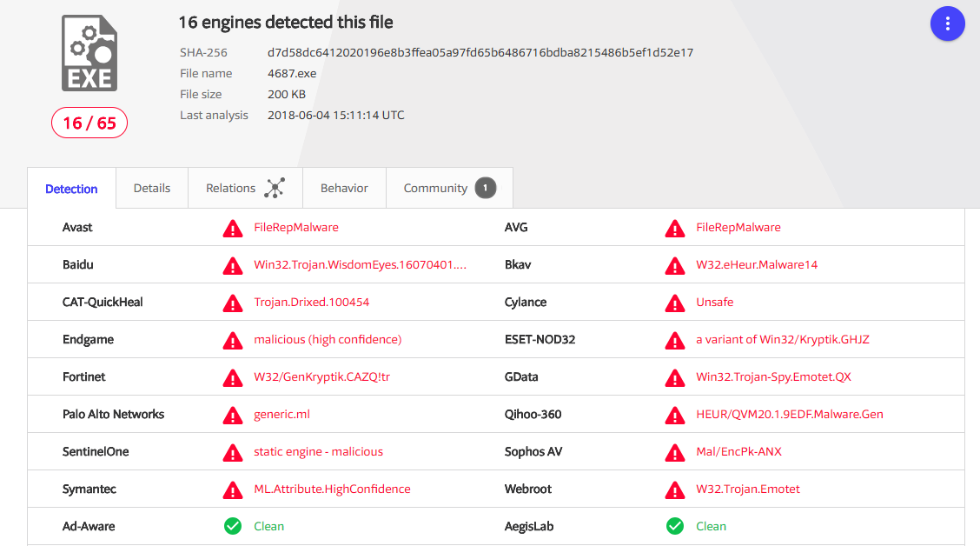Click the Bkav detection warning icon
The width and height of the screenshot is (980, 546).
675,266
